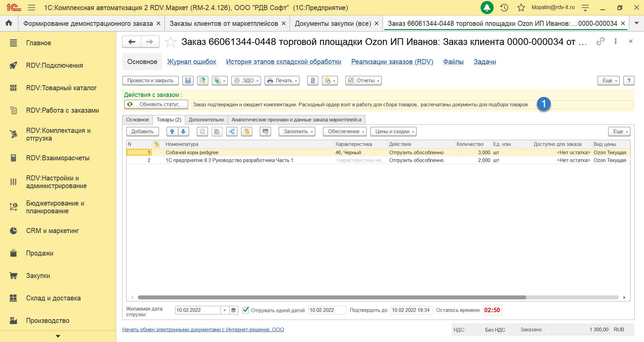Open the history clock icon in the title bar
This screenshot has height=342, width=644.
(504, 7)
